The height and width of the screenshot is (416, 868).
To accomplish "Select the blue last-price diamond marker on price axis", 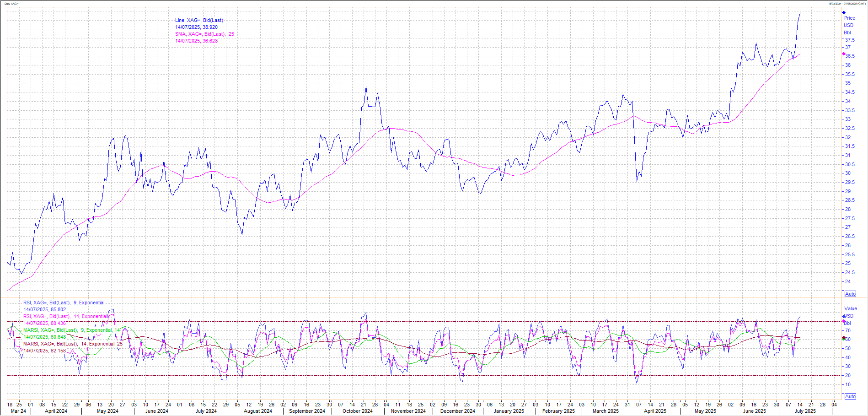I will [844, 13].
